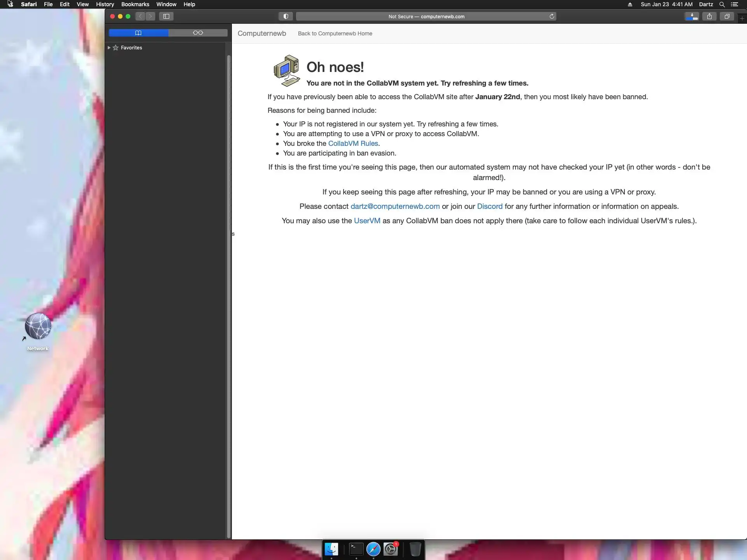Open Terminal from the Dock

click(356, 549)
